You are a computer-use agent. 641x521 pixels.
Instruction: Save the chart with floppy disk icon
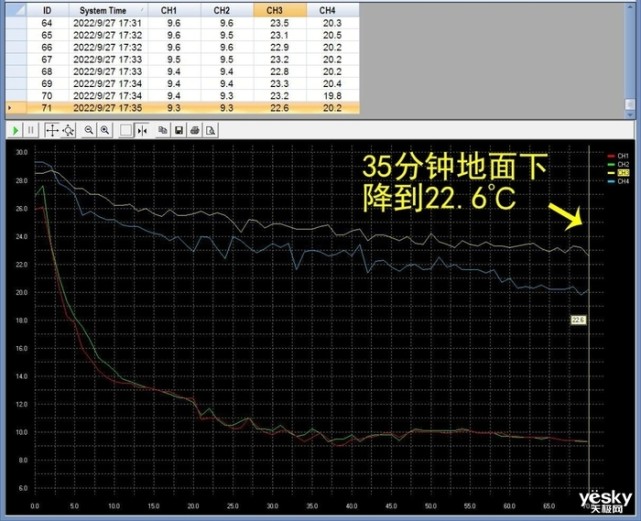(179, 130)
